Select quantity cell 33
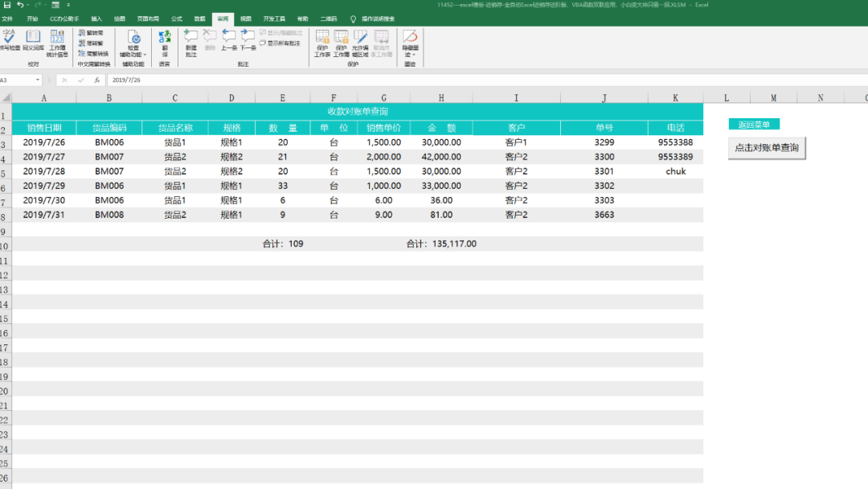This screenshot has width=868, height=489. click(282, 186)
